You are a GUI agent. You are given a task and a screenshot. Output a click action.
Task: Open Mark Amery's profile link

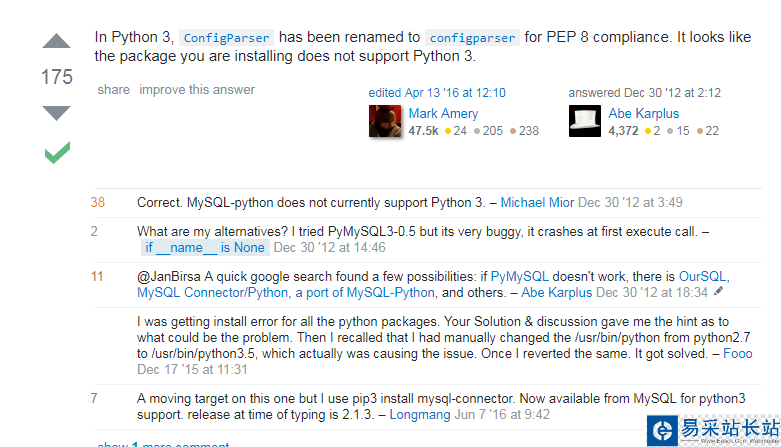coord(443,113)
